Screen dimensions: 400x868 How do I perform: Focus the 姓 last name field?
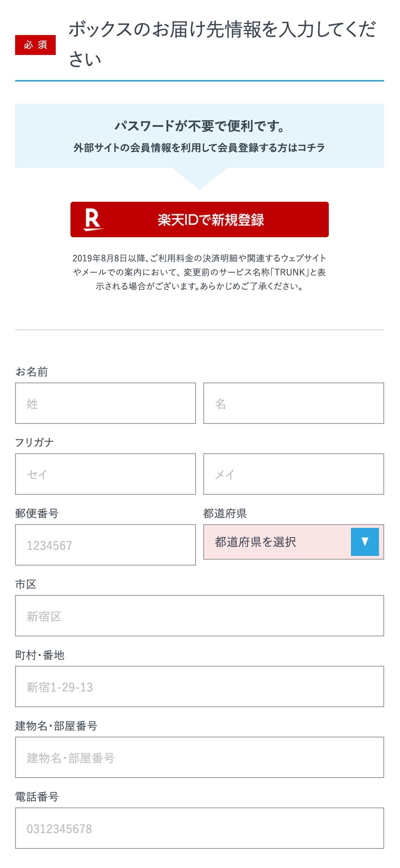click(106, 403)
